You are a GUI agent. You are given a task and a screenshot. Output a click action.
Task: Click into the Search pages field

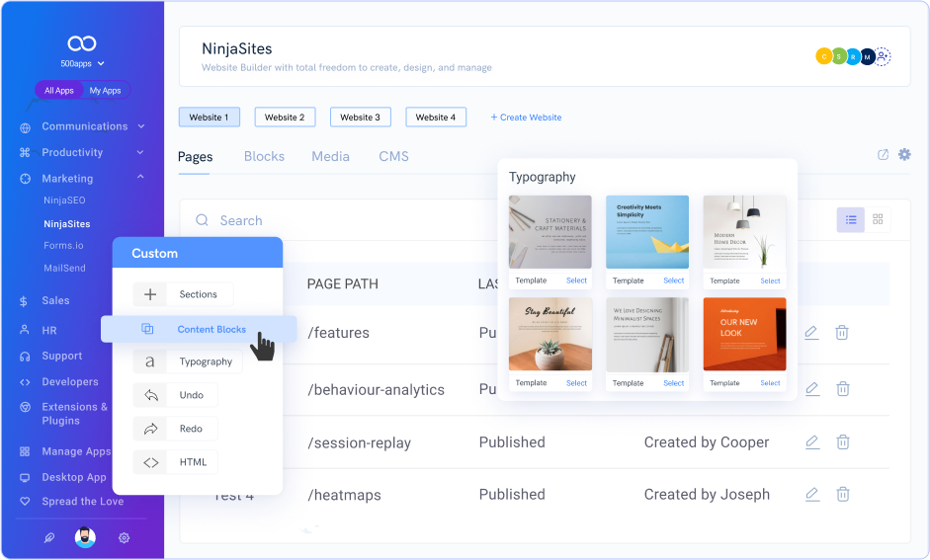tap(395, 221)
